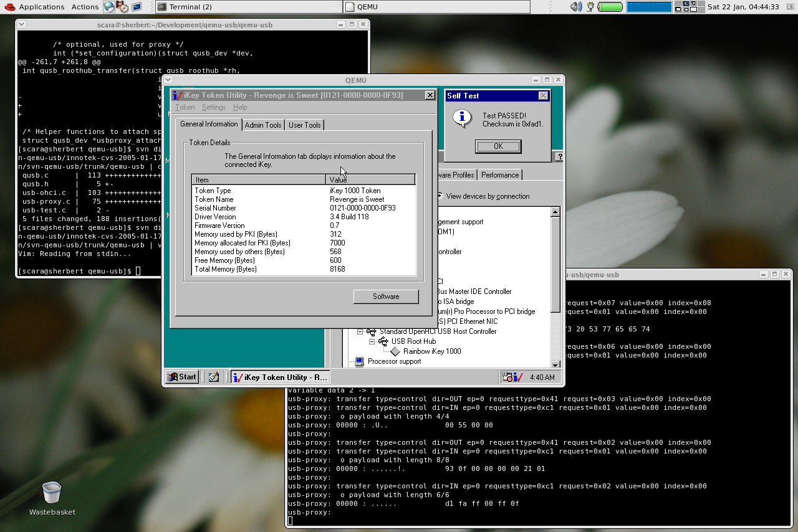The width and height of the screenshot is (798, 532).
Task: Click the info icon in Self Test dialog
Action: point(462,118)
